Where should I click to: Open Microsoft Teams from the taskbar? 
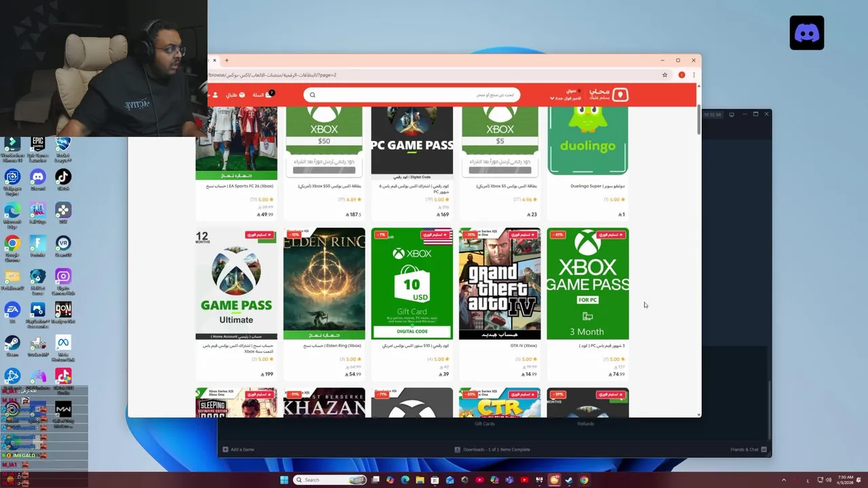[509, 480]
